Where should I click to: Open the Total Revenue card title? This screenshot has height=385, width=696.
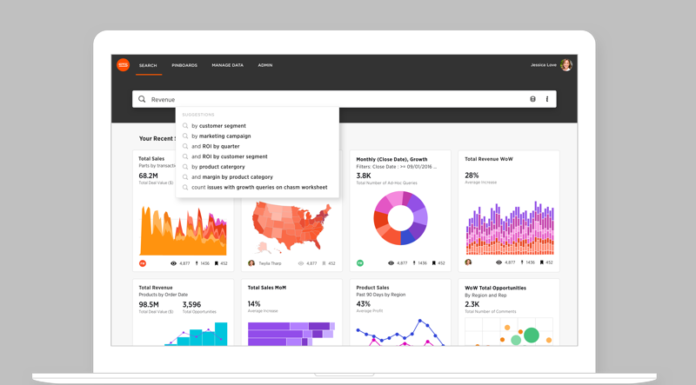coord(155,288)
